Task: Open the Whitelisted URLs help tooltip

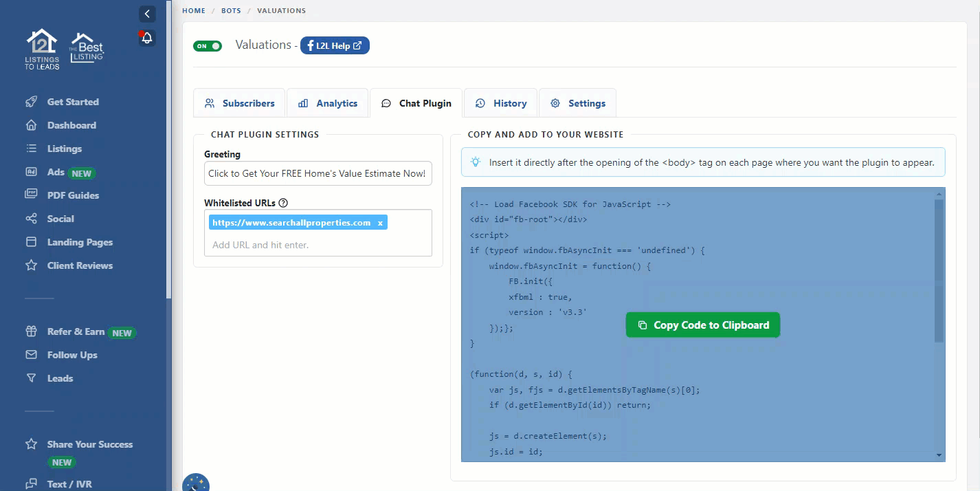Action: pos(284,202)
